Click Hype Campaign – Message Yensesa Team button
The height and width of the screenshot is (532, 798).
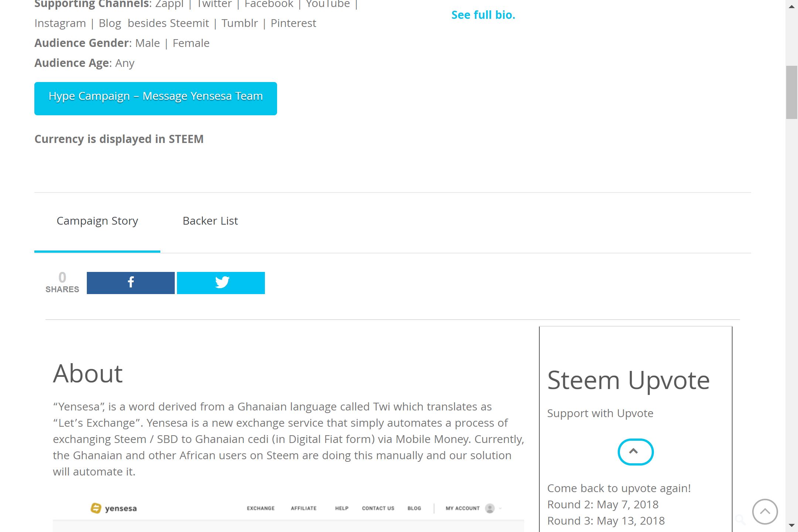(x=156, y=99)
